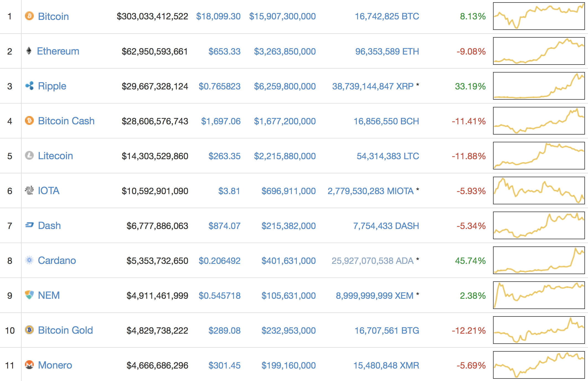Screen dimensions: 588x381
Task: Select Bitcoin market cap $303,033,412,522
Action: (153, 16)
